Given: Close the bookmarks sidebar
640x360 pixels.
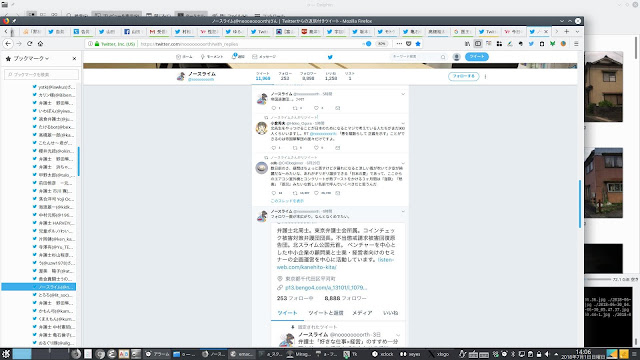Looking at the screenshot, I should 74,59.
